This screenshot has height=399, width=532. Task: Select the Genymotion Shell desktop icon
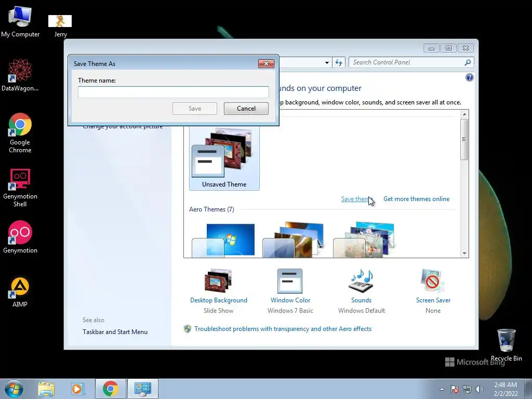(x=20, y=187)
